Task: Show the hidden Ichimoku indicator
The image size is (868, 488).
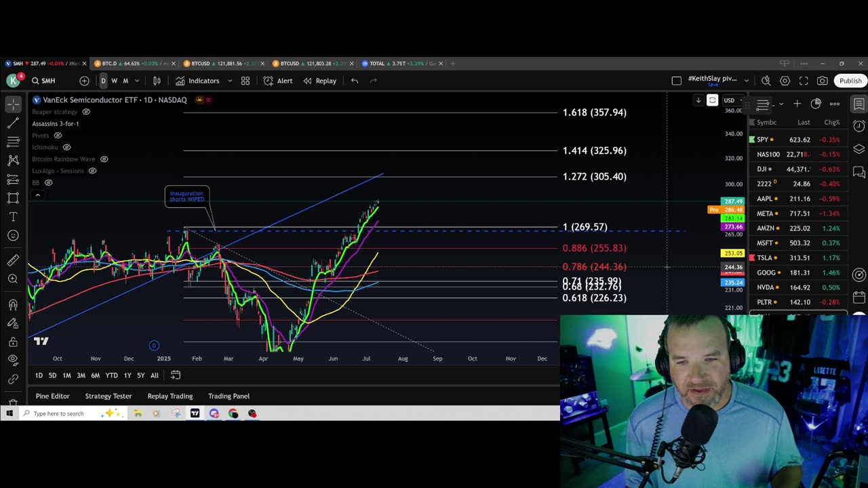Action: 66,147
